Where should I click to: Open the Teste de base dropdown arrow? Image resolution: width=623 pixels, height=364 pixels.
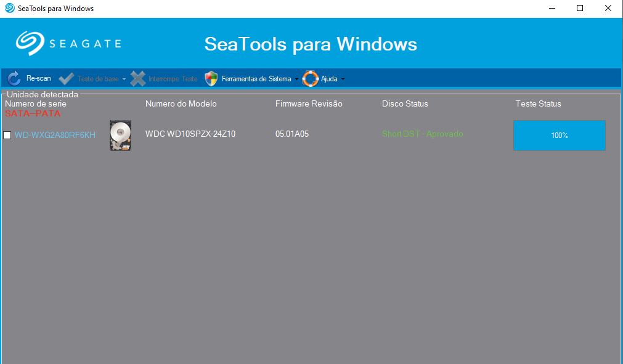coord(124,79)
